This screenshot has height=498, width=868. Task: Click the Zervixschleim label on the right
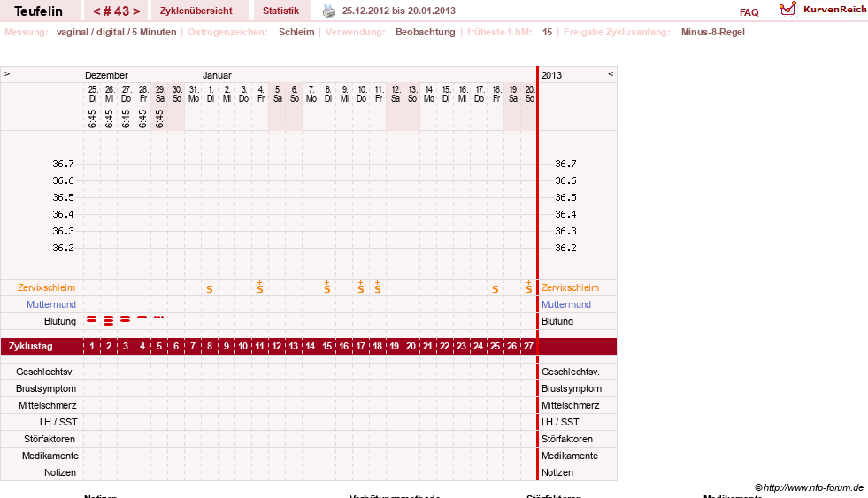570,287
